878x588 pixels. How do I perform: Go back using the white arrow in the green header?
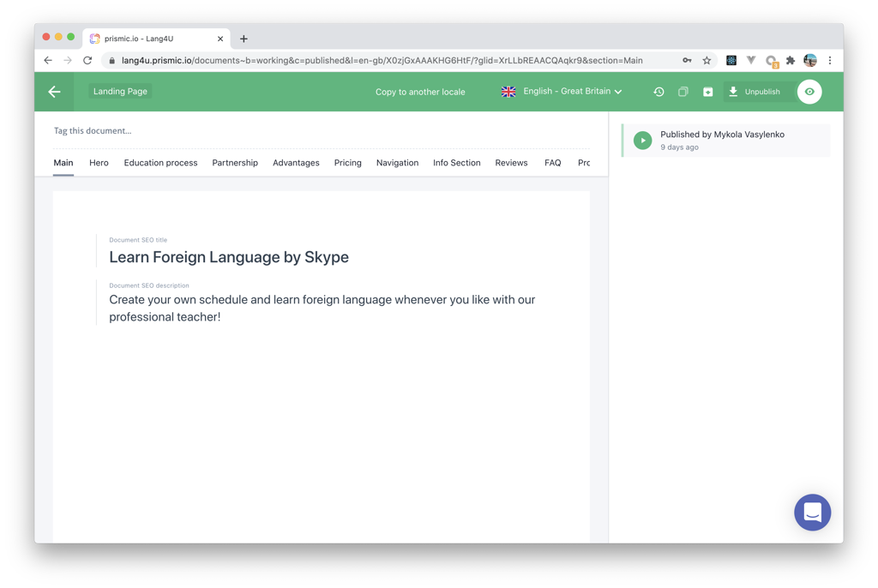coord(54,91)
